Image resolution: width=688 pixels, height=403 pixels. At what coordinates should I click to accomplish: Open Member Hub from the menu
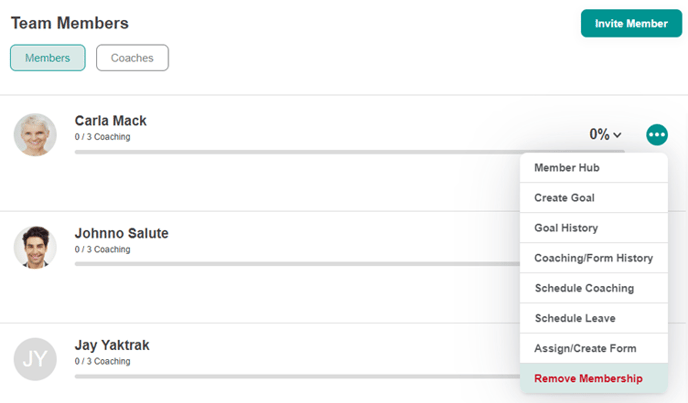pyautogui.click(x=594, y=168)
